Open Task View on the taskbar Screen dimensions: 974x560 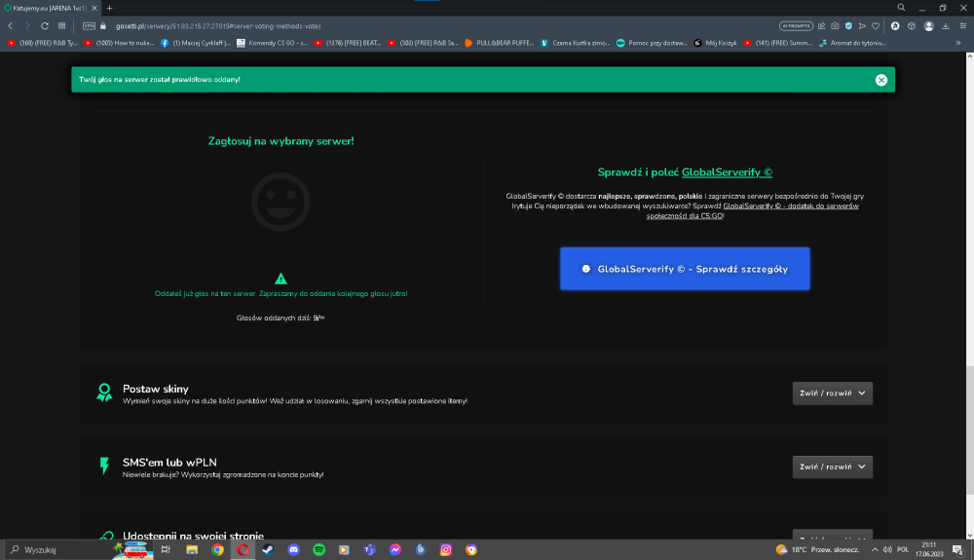coord(166,549)
